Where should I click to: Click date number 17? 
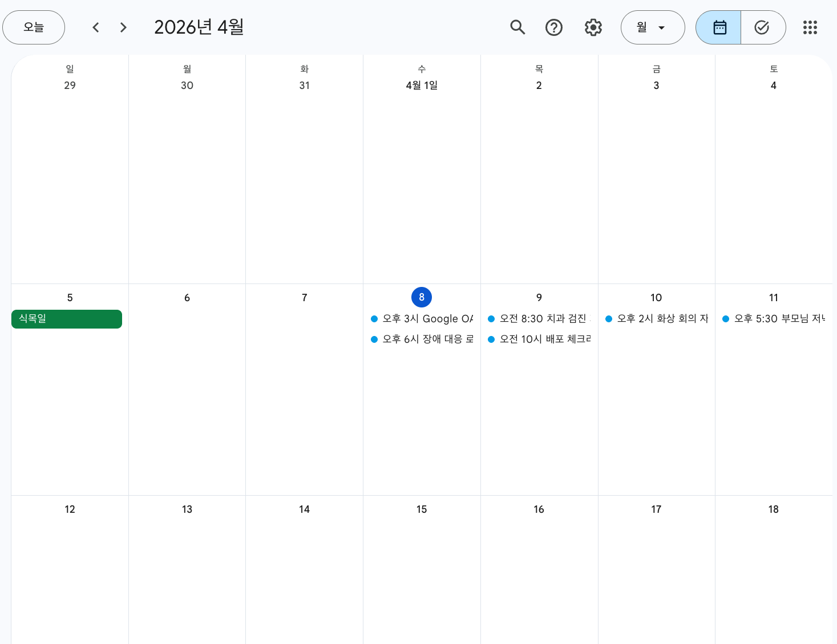point(656,509)
